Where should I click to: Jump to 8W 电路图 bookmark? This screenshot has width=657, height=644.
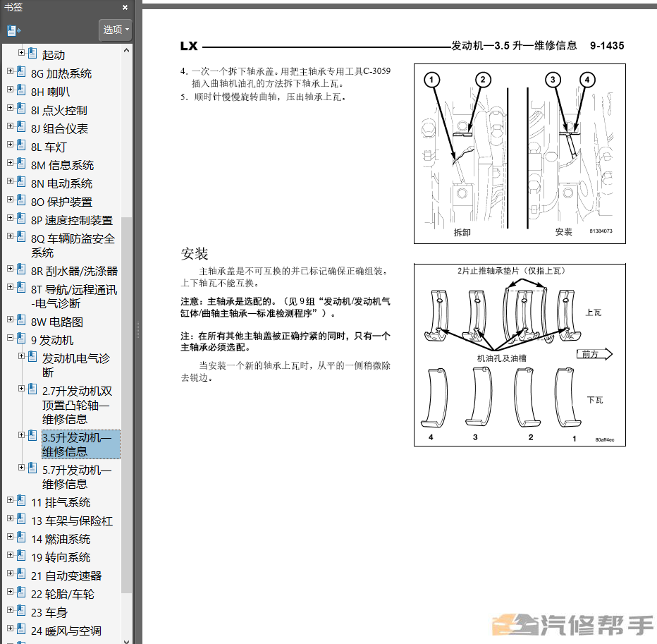pyautogui.click(x=57, y=322)
